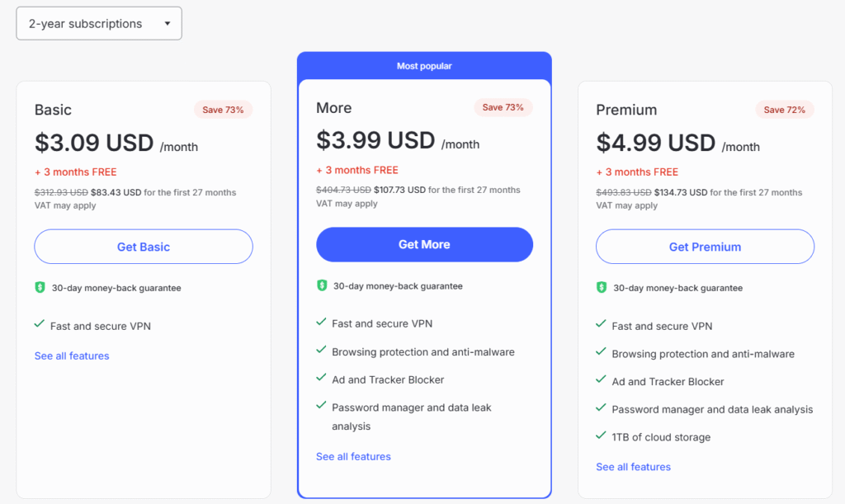
Task: Click the Most popular banner
Action: (424, 66)
